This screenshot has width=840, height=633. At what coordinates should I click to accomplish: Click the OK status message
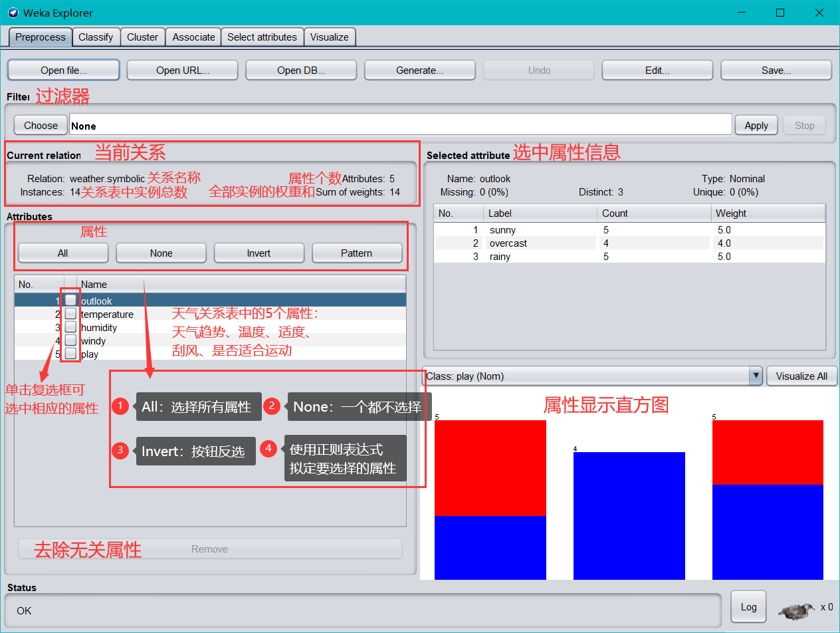tap(25, 610)
